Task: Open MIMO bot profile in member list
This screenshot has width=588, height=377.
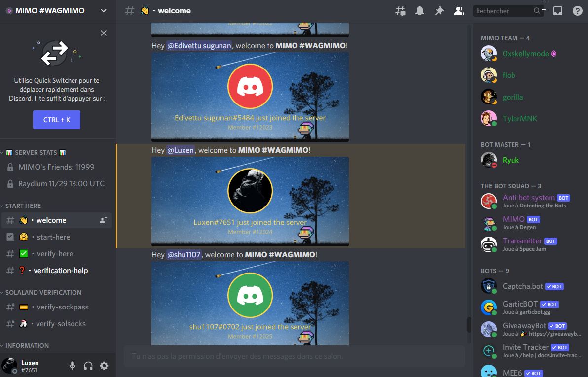Action: [x=530, y=223]
